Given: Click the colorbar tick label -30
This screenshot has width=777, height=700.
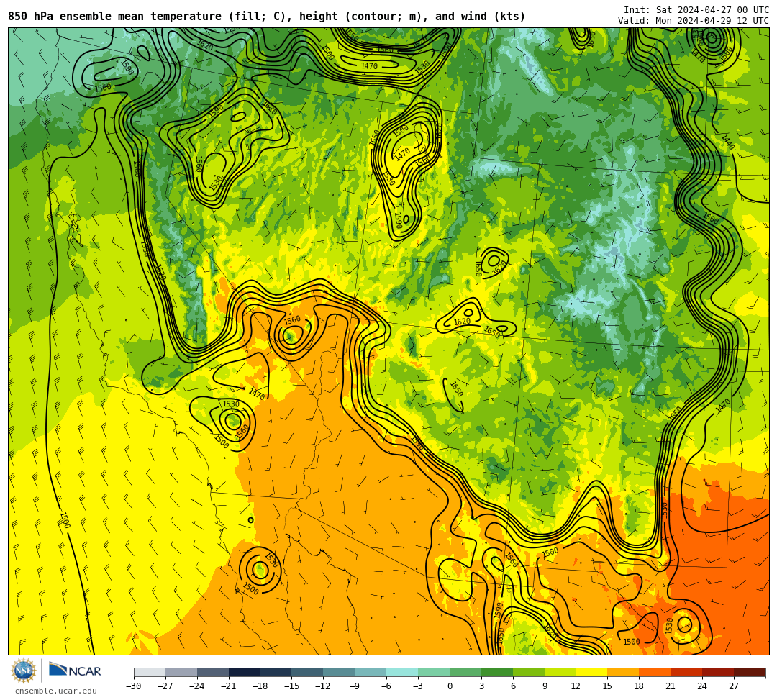Looking at the screenshot, I should coord(134,686).
